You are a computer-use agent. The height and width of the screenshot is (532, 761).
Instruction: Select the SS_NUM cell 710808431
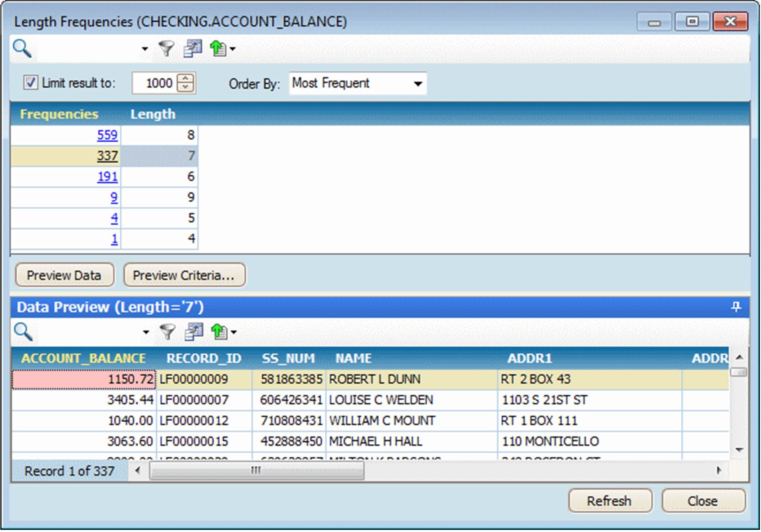(x=289, y=421)
